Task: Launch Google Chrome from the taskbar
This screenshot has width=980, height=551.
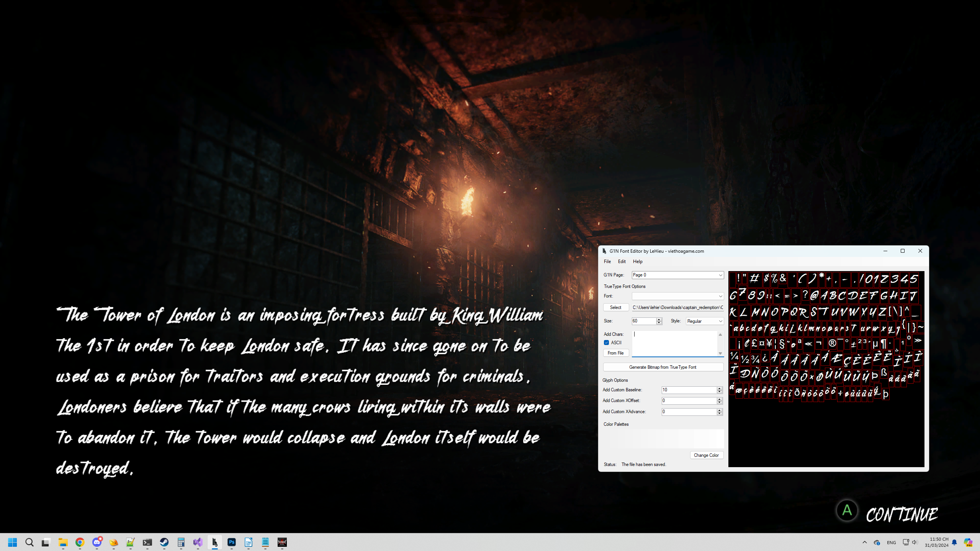Action: [80, 542]
